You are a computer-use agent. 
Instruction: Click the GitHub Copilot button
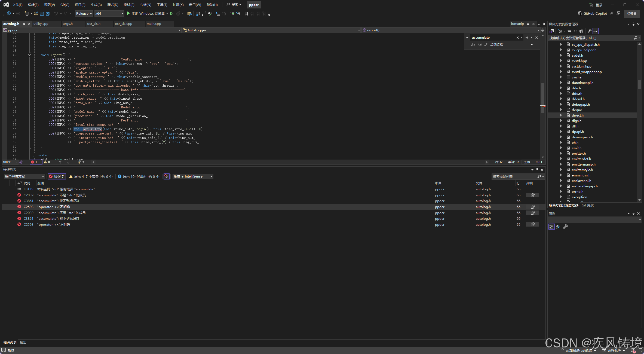(x=592, y=14)
